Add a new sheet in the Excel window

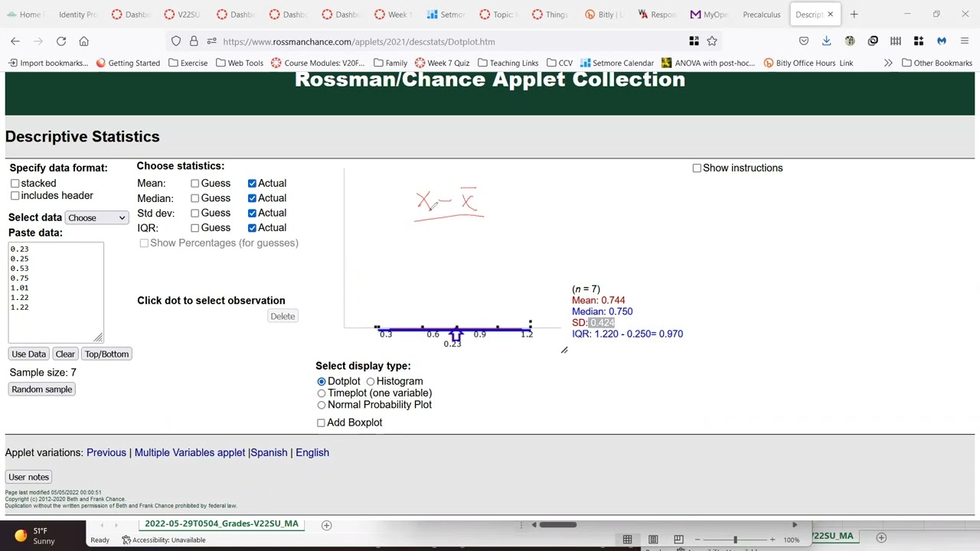click(326, 524)
